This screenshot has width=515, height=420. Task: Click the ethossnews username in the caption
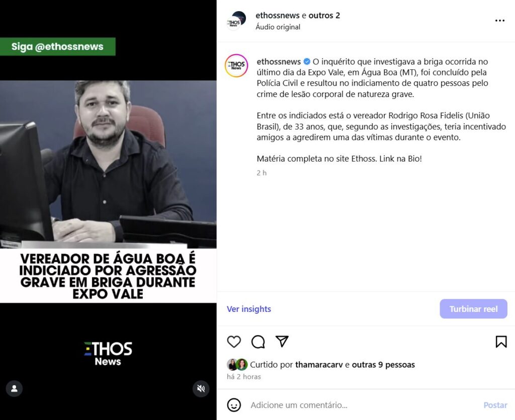(x=279, y=61)
